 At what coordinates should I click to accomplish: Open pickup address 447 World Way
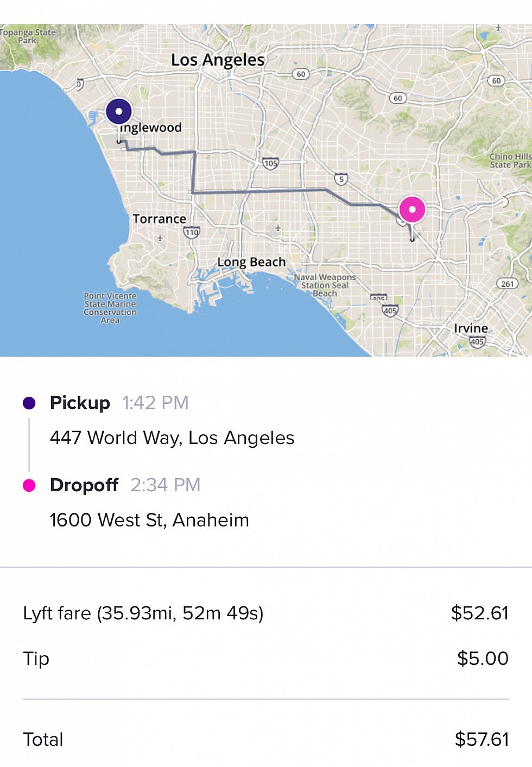(172, 438)
